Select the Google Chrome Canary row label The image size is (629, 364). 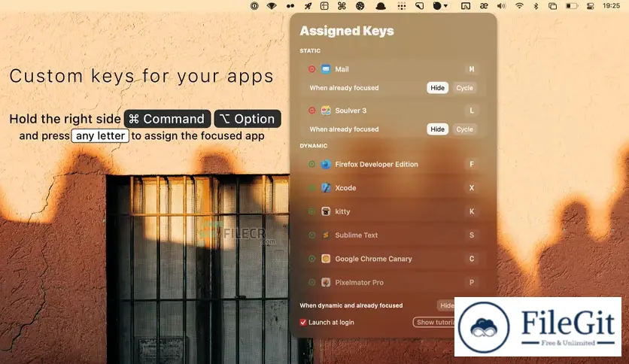click(373, 259)
